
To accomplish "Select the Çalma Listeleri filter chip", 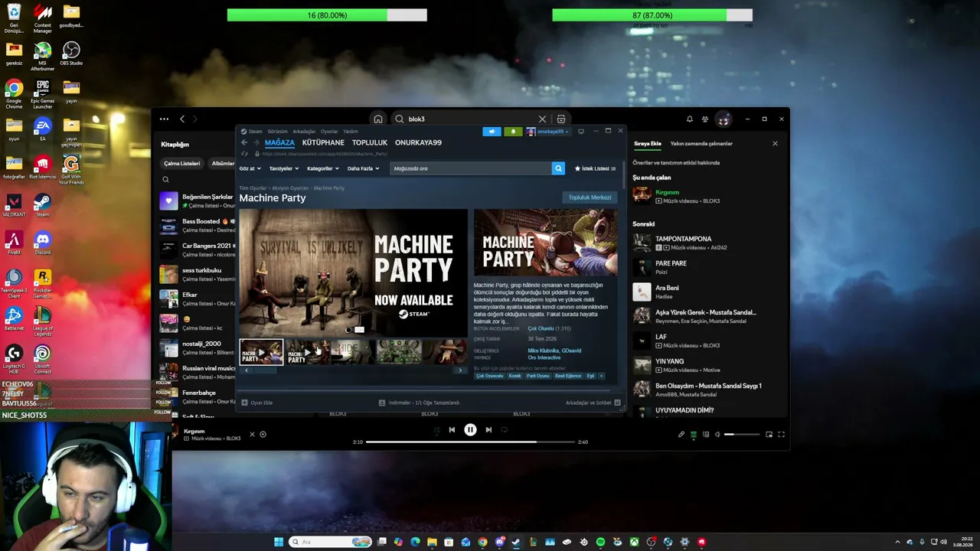I will [x=181, y=163].
